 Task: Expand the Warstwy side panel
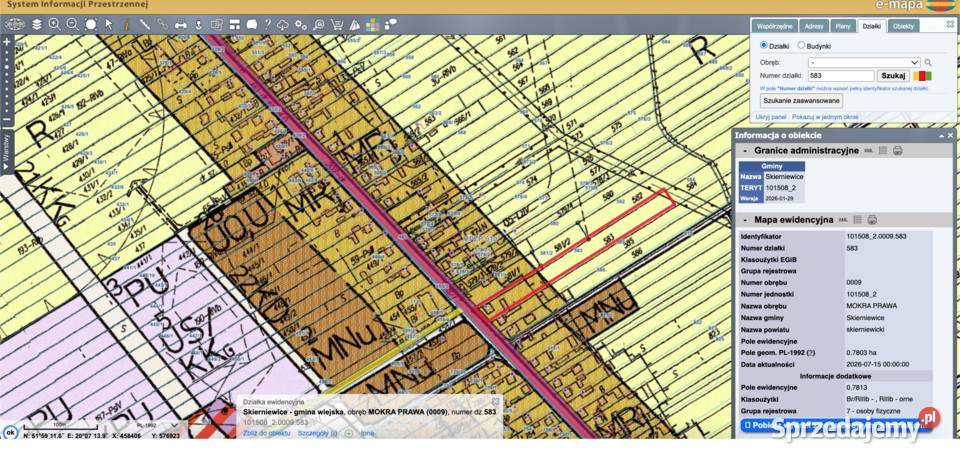(x=7, y=153)
